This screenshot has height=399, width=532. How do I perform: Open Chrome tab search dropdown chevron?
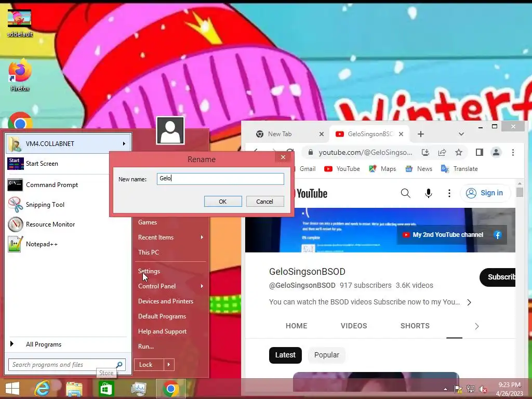click(x=461, y=134)
